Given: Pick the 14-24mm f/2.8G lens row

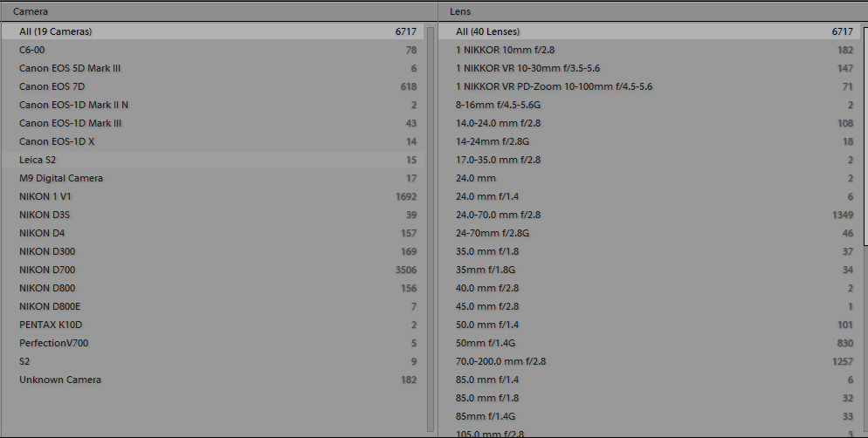Looking at the screenshot, I should [x=651, y=141].
